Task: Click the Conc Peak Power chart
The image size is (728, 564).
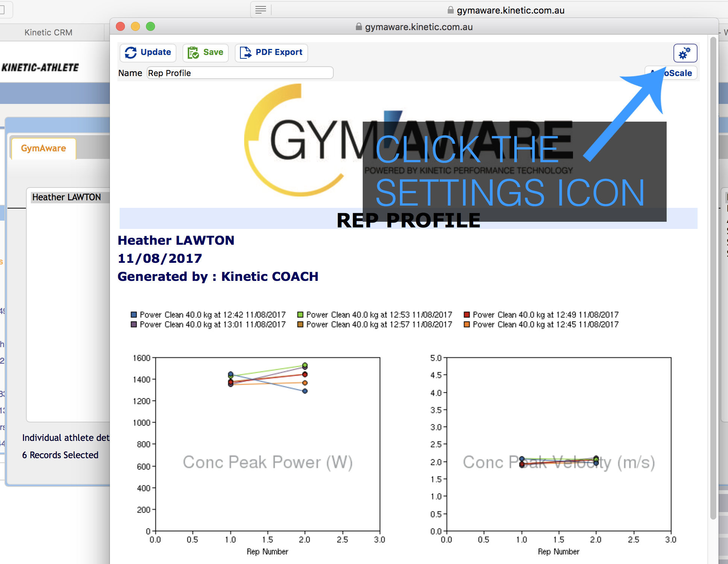Action: pyautogui.click(x=267, y=444)
